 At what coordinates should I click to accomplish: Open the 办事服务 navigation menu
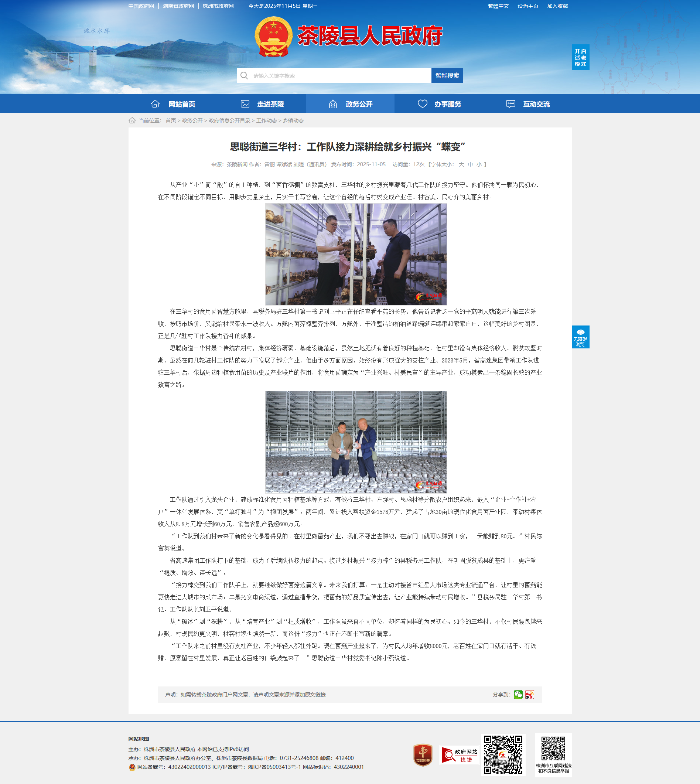coord(439,104)
